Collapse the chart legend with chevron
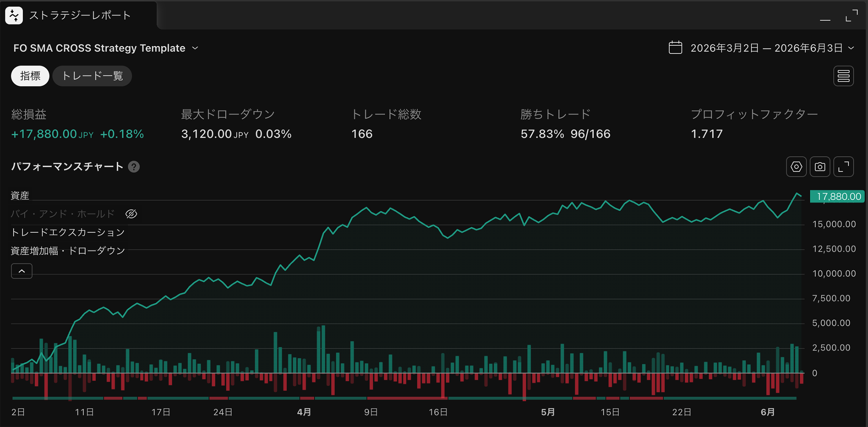Screen dimensions: 868x427 pyautogui.click(x=22, y=271)
